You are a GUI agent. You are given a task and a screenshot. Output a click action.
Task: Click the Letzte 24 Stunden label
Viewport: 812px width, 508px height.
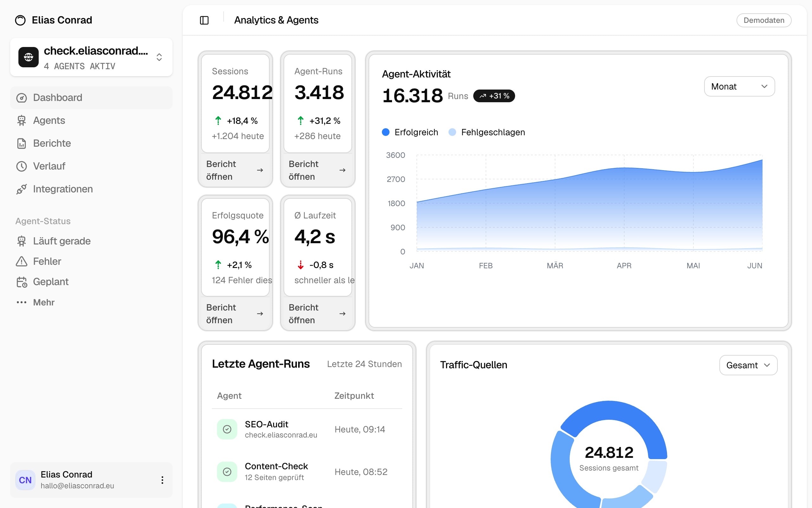364,364
